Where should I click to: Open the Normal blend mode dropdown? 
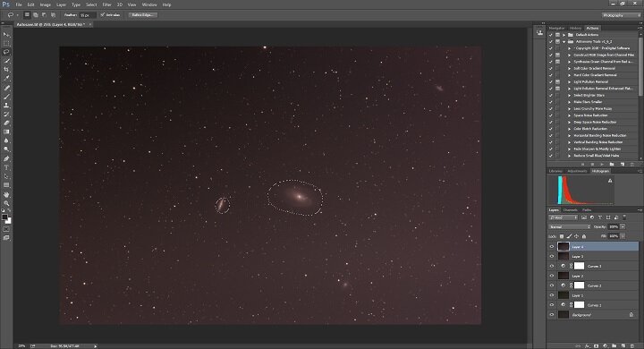click(x=570, y=227)
